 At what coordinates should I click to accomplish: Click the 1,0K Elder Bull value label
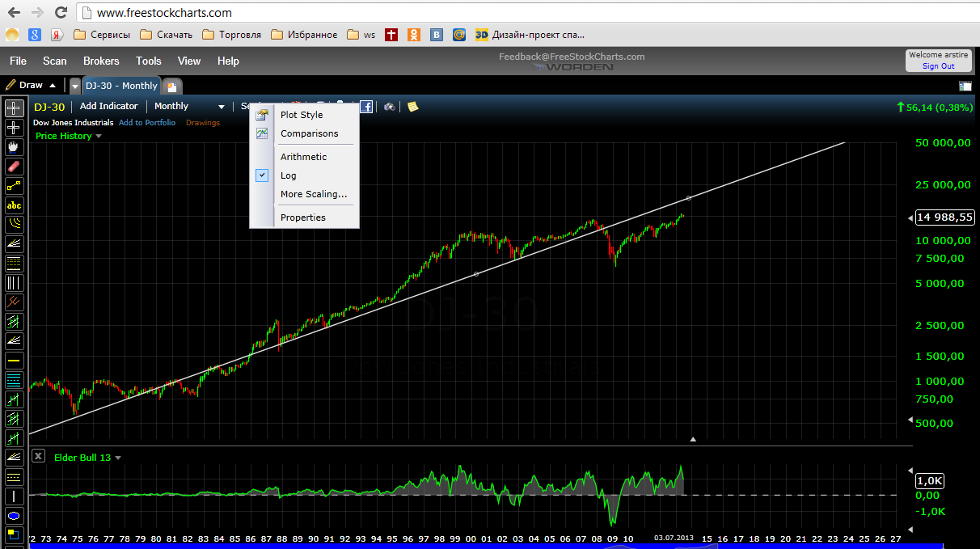click(x=929, y=481)
